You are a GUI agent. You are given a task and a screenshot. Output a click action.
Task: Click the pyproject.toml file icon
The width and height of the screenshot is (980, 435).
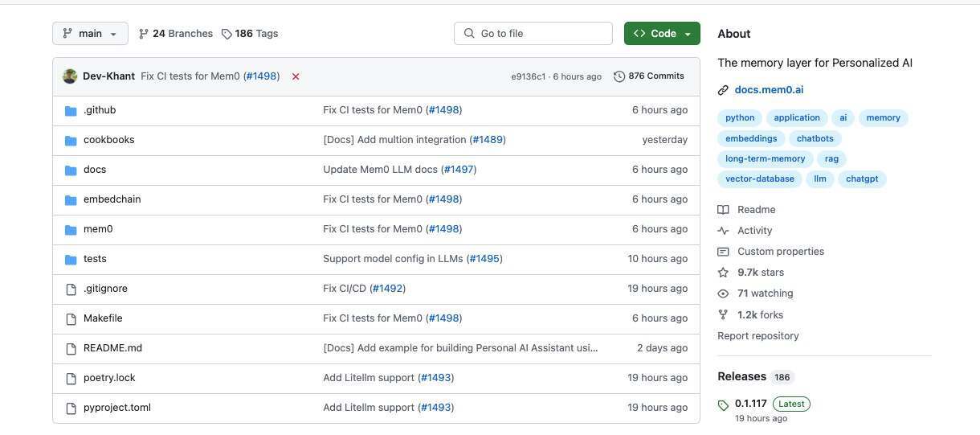[x=70, y=408]
